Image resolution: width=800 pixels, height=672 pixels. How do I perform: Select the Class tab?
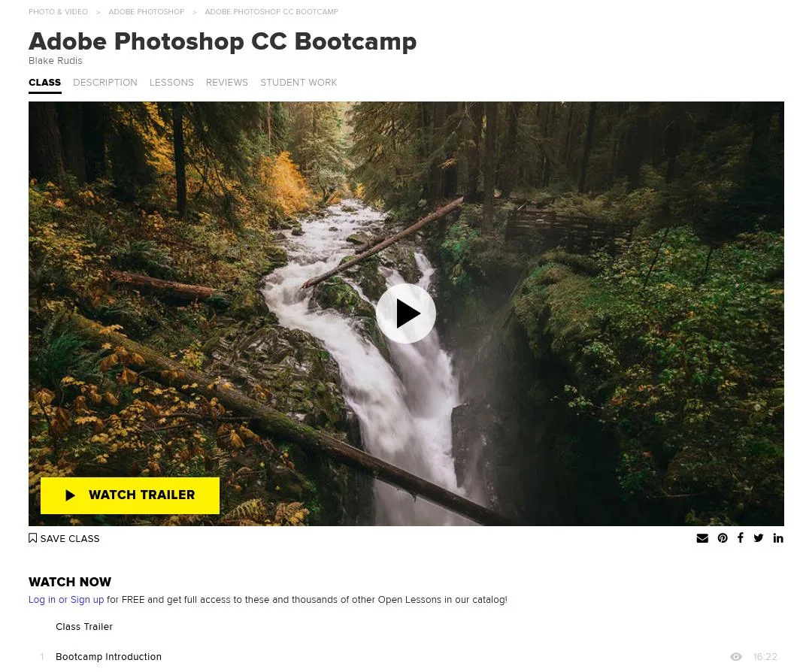point(45,83)
